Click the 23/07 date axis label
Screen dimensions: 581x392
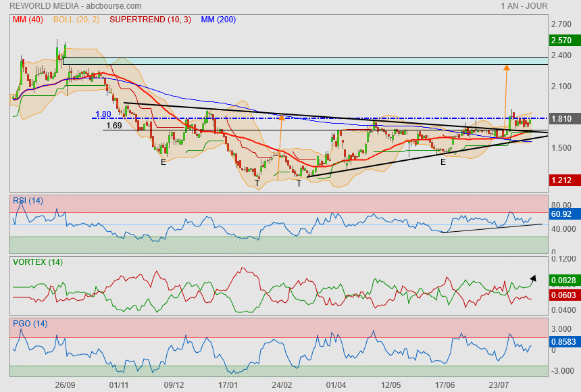(x=499, y=385)
